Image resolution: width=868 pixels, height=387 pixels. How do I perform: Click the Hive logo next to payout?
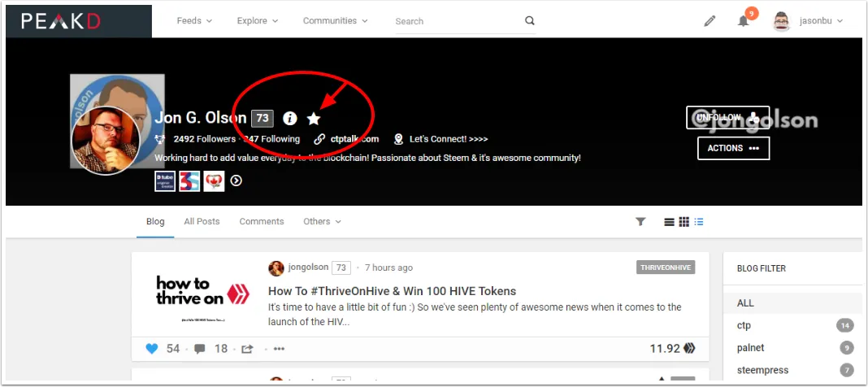click(x=689, y=348)
